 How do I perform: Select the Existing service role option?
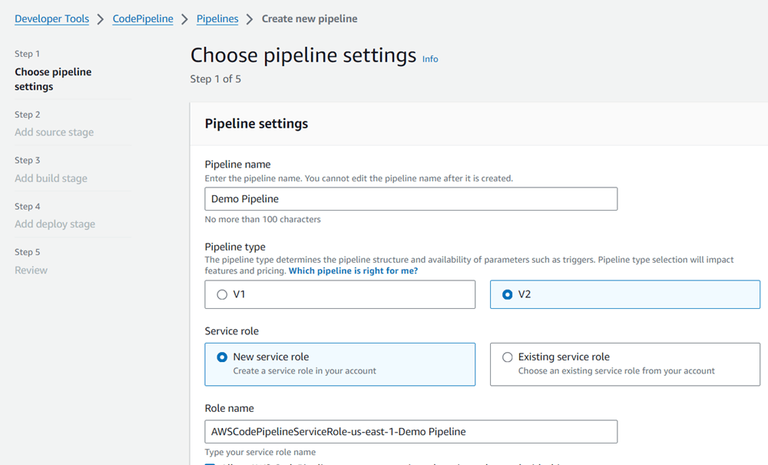coord(508,357)
